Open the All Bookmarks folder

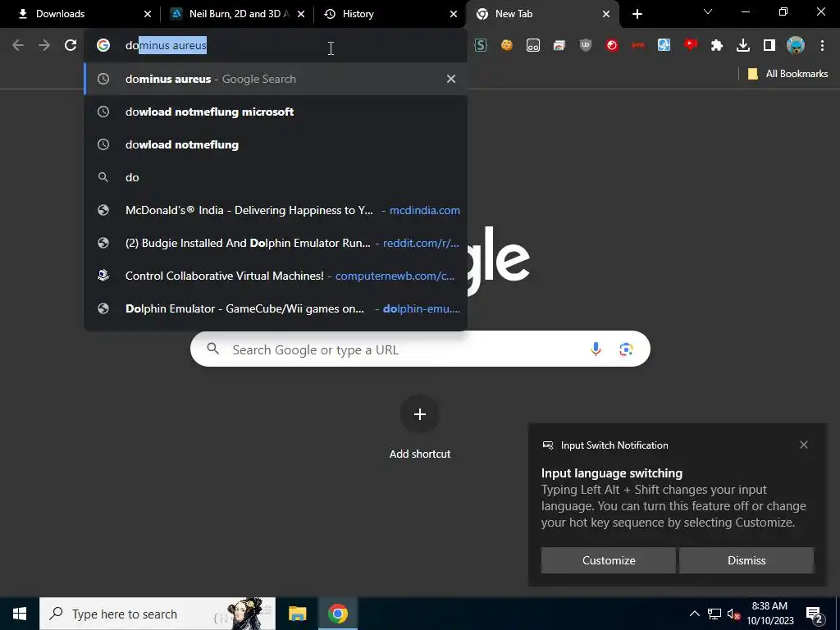[x=787, y=74]
